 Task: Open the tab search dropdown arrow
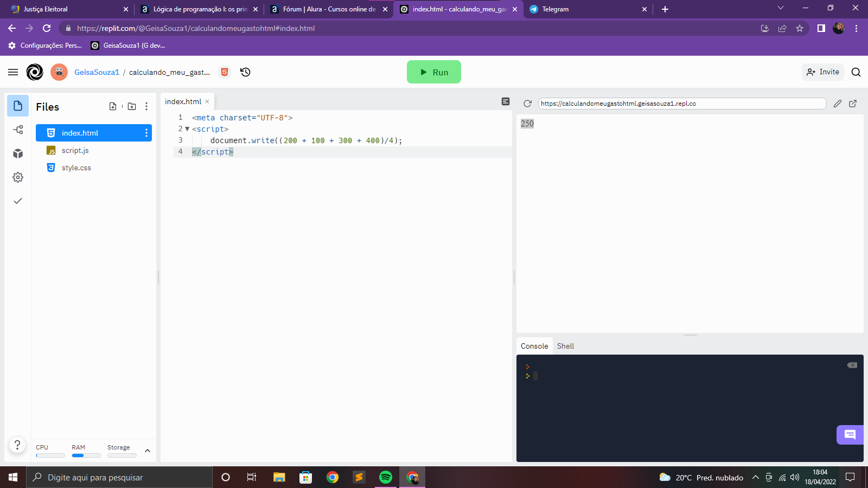click(781, 8)
